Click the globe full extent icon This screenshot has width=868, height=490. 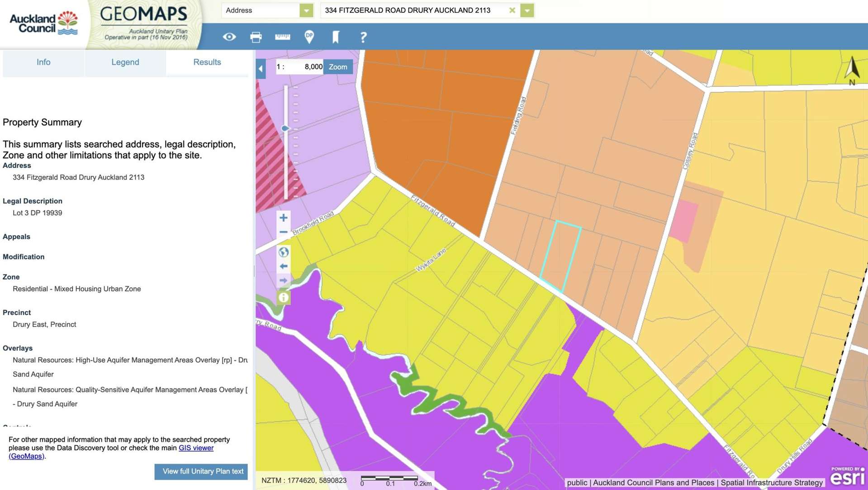(284, 252)
